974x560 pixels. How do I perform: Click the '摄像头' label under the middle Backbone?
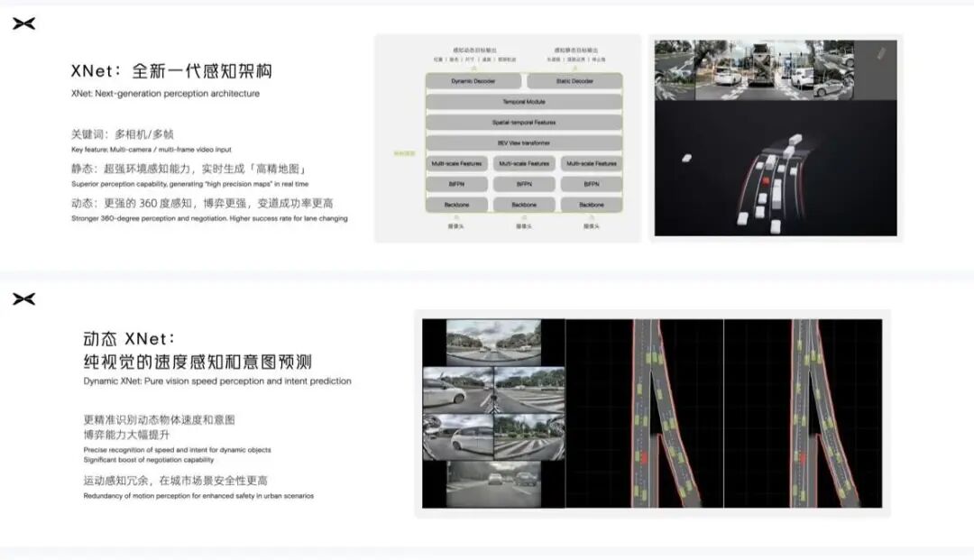(524, 226)
